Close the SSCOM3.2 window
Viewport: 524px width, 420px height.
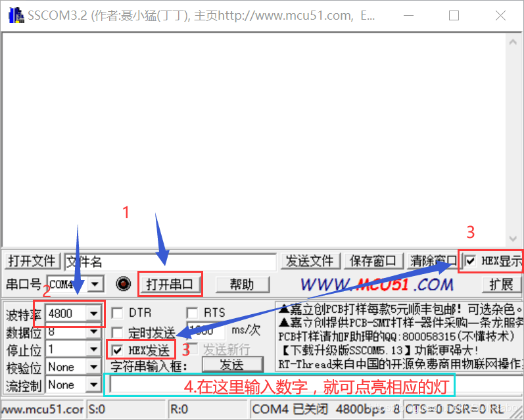pyautogui.click(x=500, y=15)
